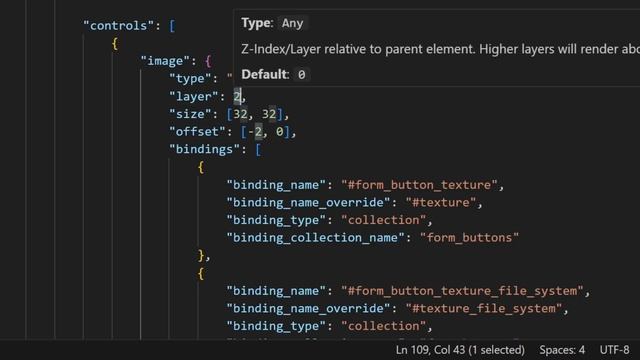This screenshot has width=640, height=360.
Task: Click the "binding_collection_name" key
Action: [x=316, y=238]
